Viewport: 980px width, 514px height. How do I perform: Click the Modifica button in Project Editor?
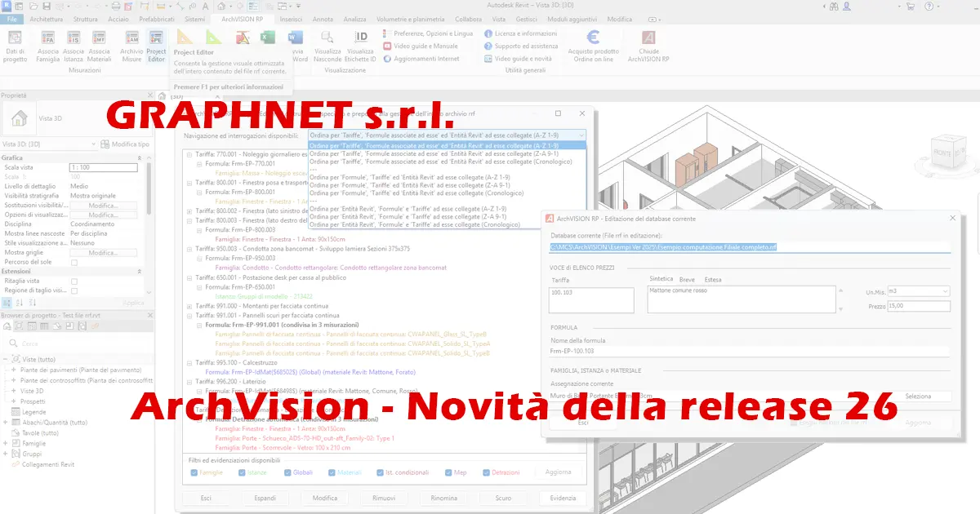324,498
